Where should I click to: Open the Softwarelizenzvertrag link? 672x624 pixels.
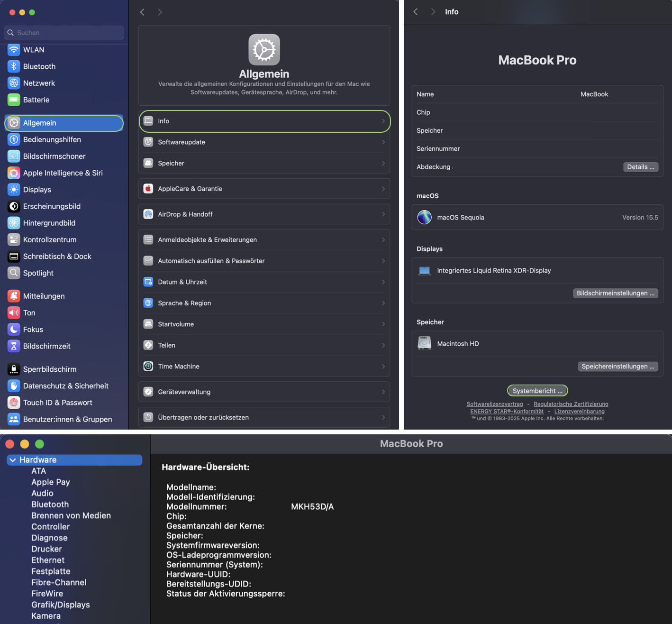[x=494, y=404]
